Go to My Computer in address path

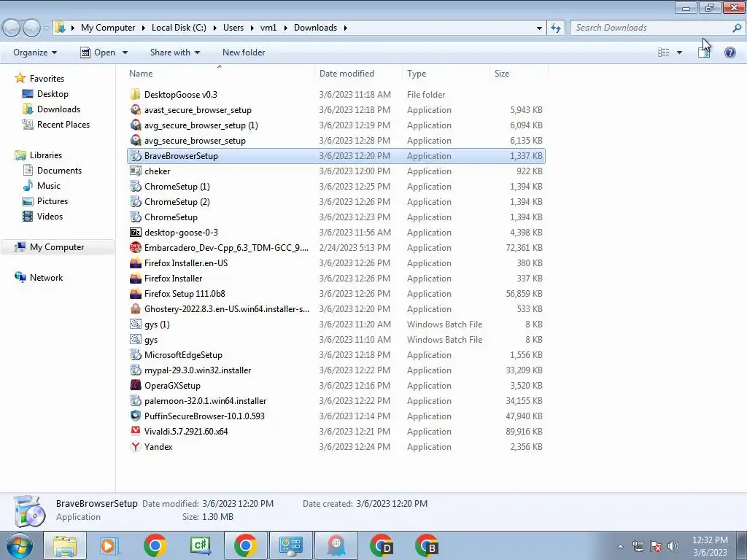(x=108, y=28)
